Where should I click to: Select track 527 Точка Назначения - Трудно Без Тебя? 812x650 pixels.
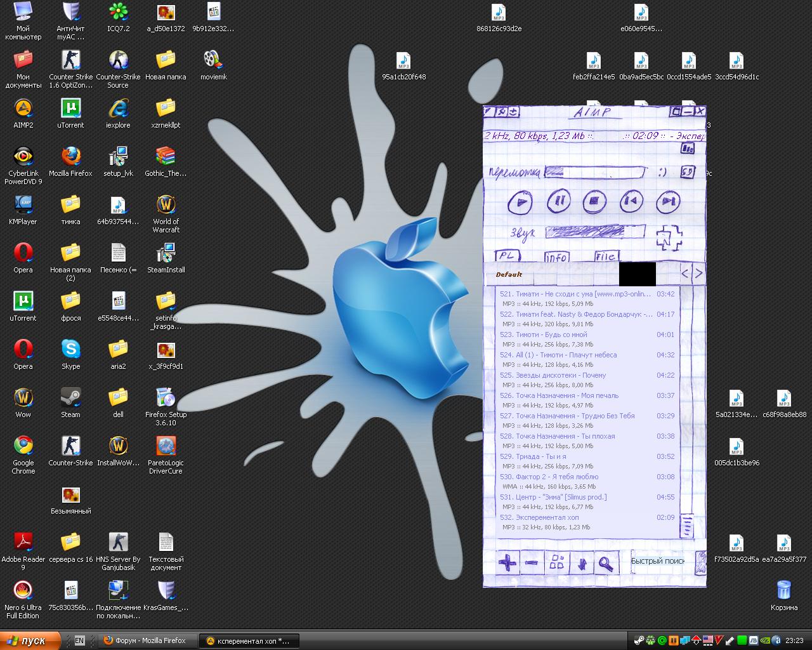point(587,421)
